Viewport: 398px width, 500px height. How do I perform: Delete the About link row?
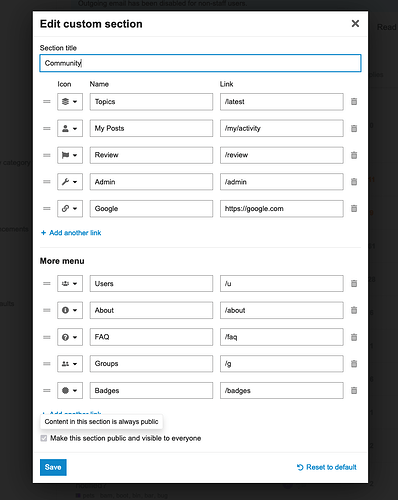tap(354, 310)
